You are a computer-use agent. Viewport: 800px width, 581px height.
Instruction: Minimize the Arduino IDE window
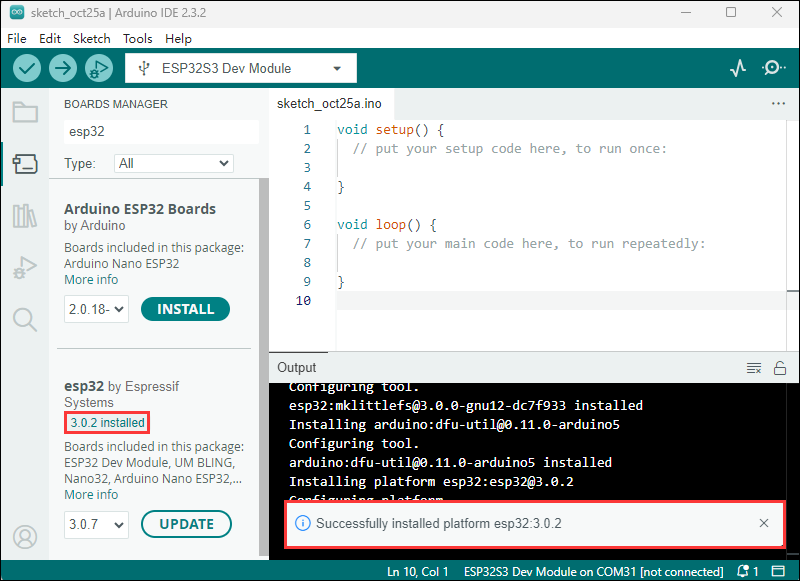(x=686, y=12)
